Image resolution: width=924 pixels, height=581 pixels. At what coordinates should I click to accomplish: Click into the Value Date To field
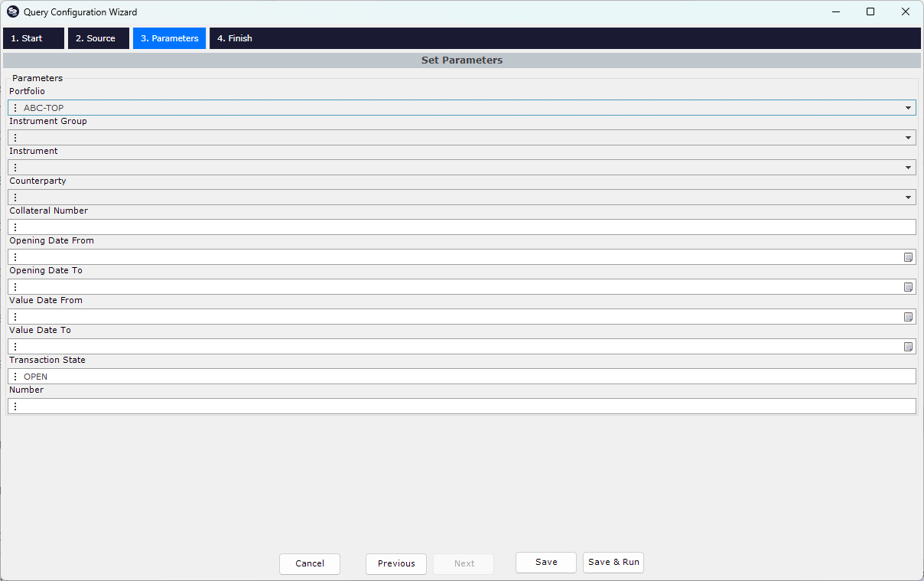point(462,347)
